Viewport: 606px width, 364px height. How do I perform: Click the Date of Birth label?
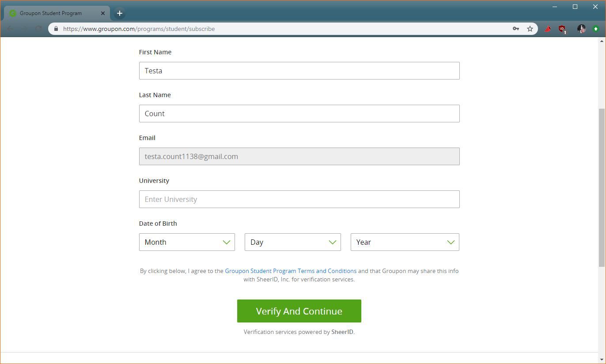click(x=158, y=224)
